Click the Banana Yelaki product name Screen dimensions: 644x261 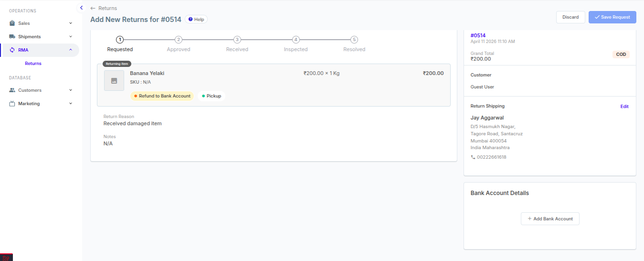147,73
